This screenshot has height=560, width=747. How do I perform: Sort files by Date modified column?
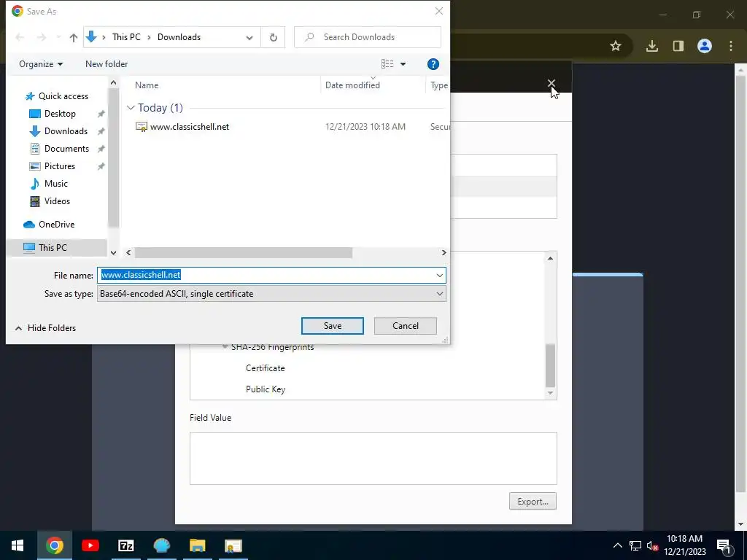(x=352, y=85)
